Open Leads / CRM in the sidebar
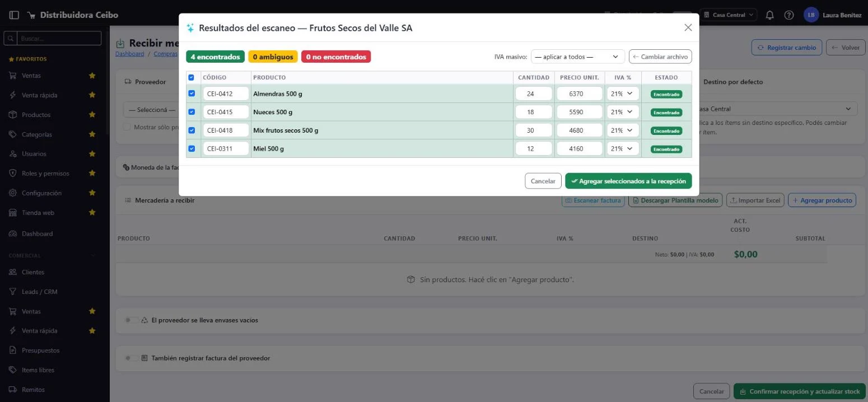 (40, 292)
